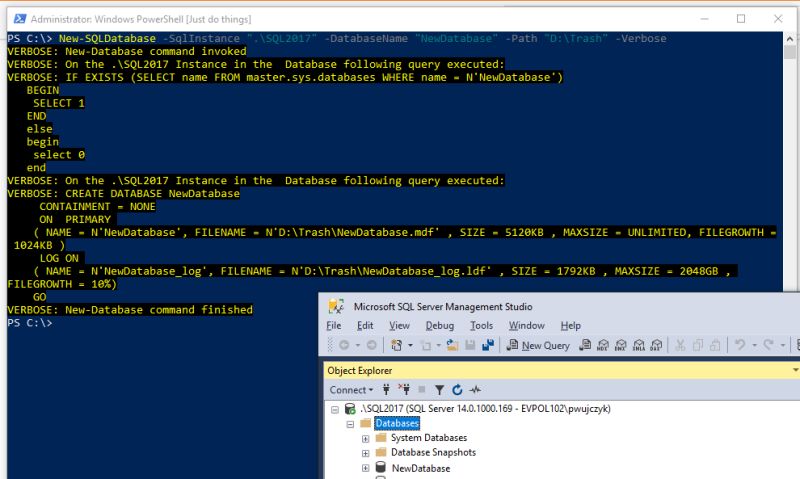Collapse the Databases folder node
The height and width of the screenshot is (479, 800).
tap(350, 424)
